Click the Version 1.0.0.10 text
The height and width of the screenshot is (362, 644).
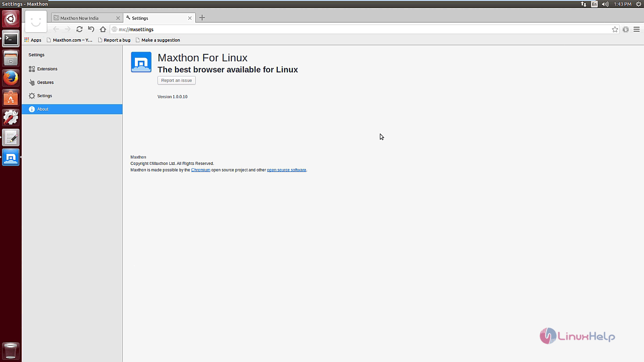(x=173, y=97)
